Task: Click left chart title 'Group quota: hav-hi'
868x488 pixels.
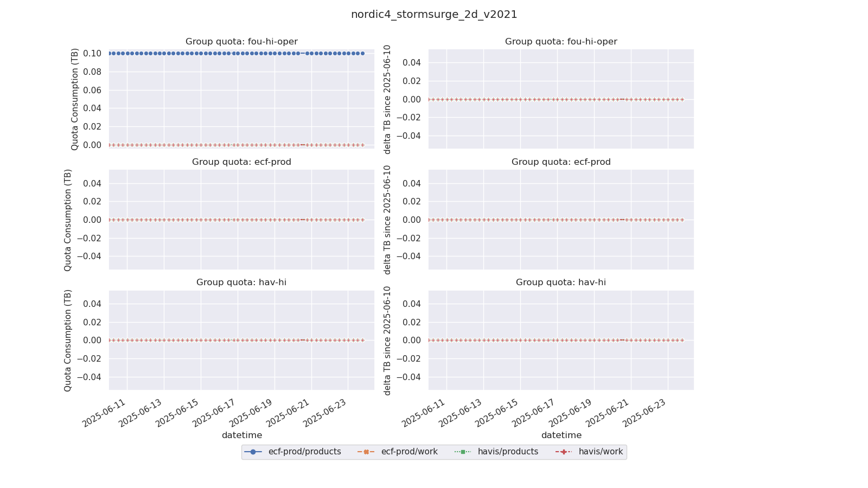Action: [241, 282]
